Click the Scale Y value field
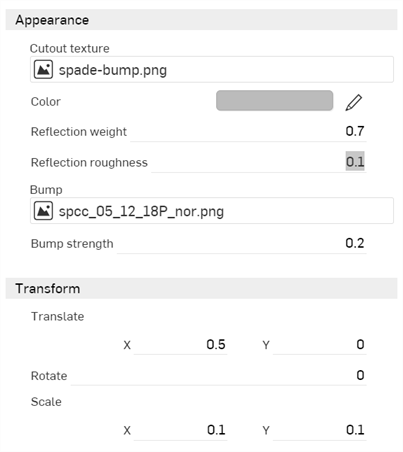Viewport: 403px width, 452px height. tap(320, 430)
